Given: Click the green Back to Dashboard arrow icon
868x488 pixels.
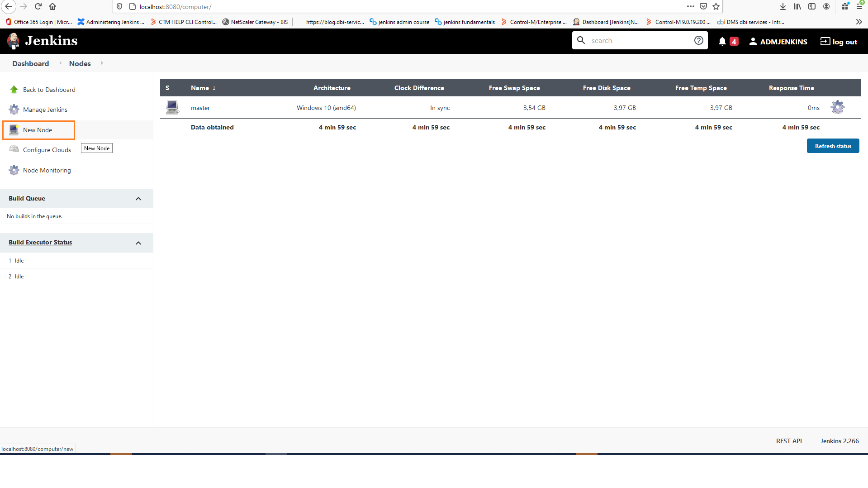Looking at the screenshot, I should pos(14,90).
